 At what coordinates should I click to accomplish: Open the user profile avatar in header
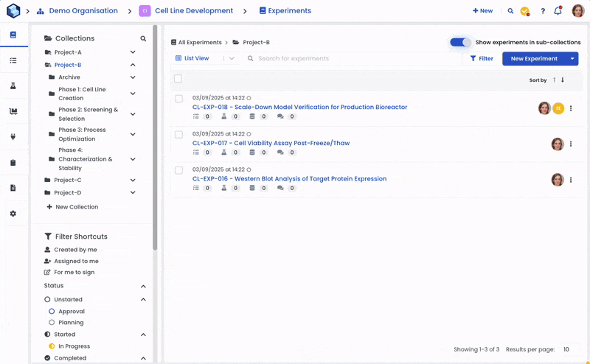(578, 11)
